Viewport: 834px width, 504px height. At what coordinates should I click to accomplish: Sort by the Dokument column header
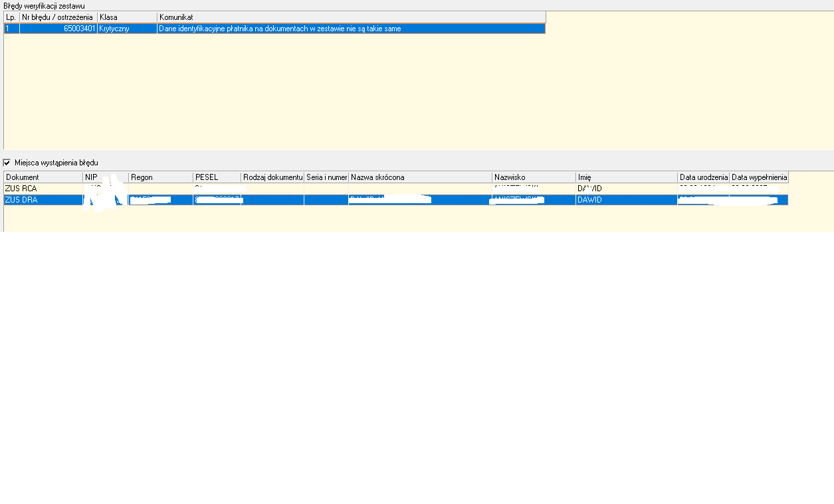(43, 177)
